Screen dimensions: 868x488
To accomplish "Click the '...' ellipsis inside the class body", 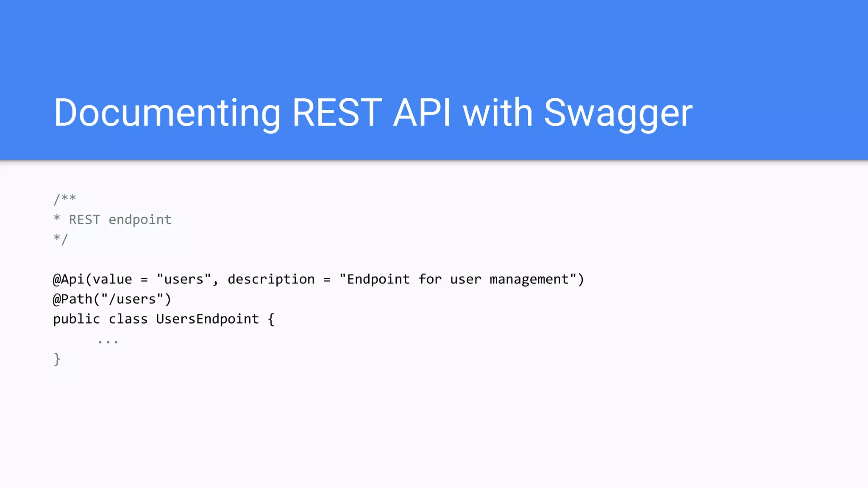I will tap(108, 341).
